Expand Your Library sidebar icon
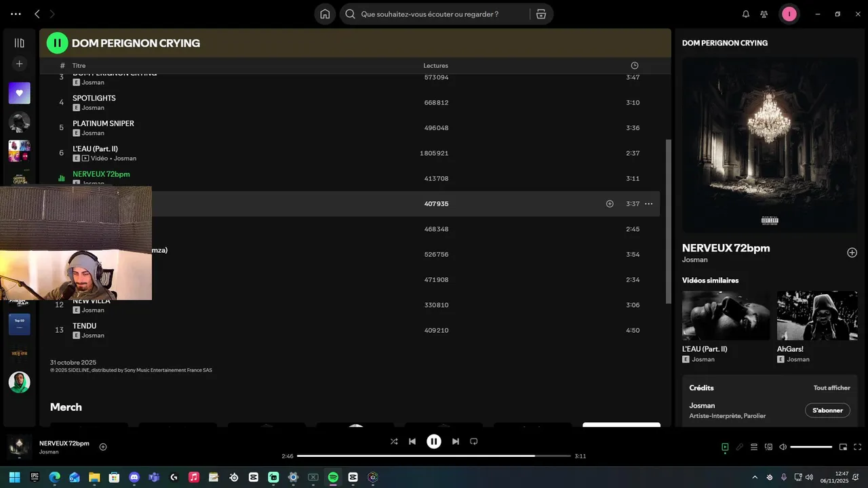This screenshot has height=488, width=868. [x=19, y=43]
